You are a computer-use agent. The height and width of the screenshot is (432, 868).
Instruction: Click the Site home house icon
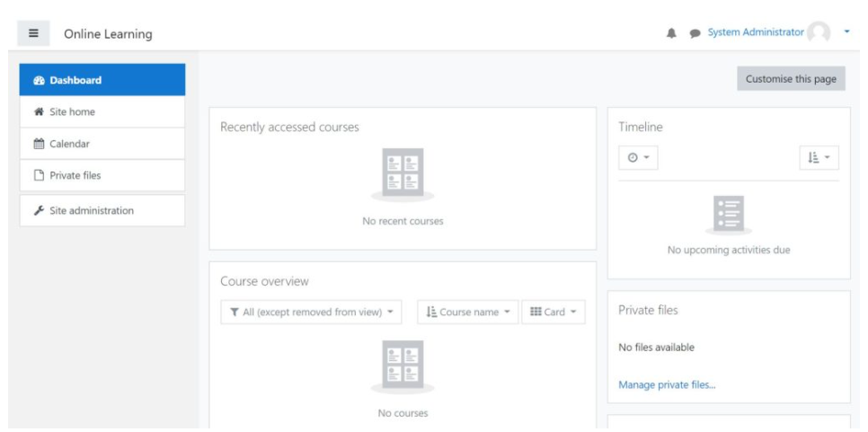pyautogui.click(x=39, y=111)
